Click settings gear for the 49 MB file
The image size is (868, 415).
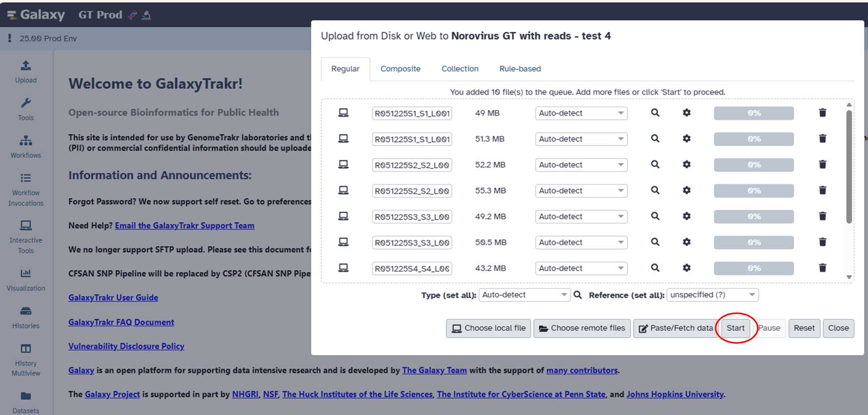[x=686, y=113]
